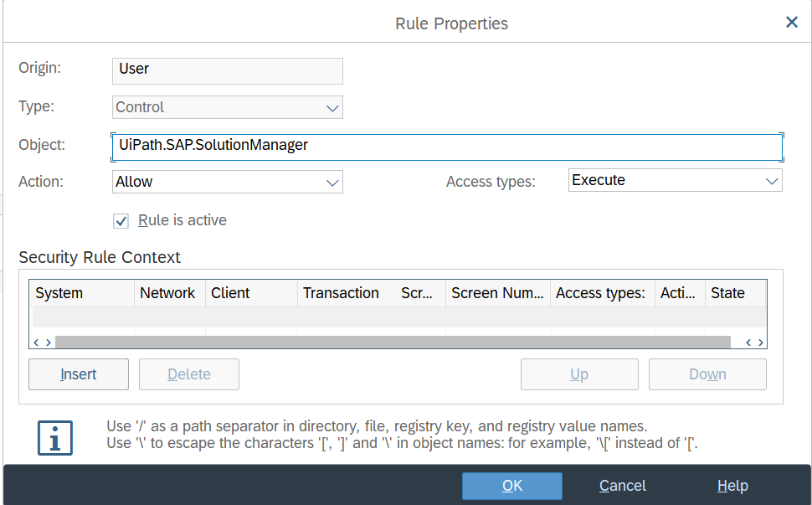Click right scroll arrow at table bottom-right

(759, 342)
